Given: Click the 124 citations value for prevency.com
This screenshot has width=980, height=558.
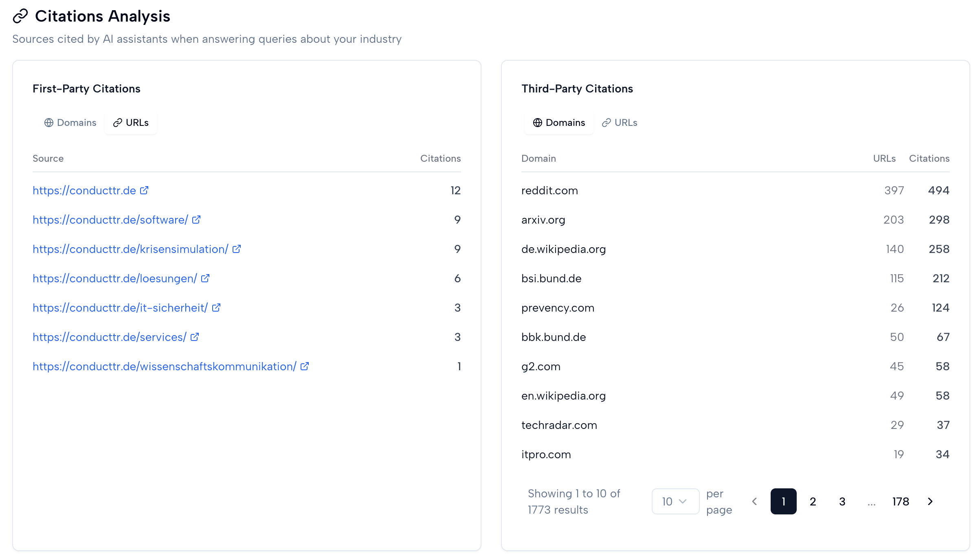Looking at the screenshot, I should click(940, 308).
